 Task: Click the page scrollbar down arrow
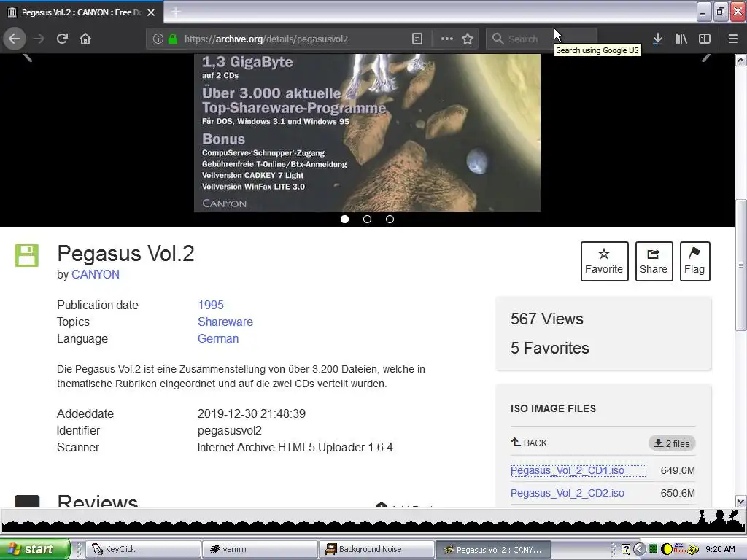[740, 501]
